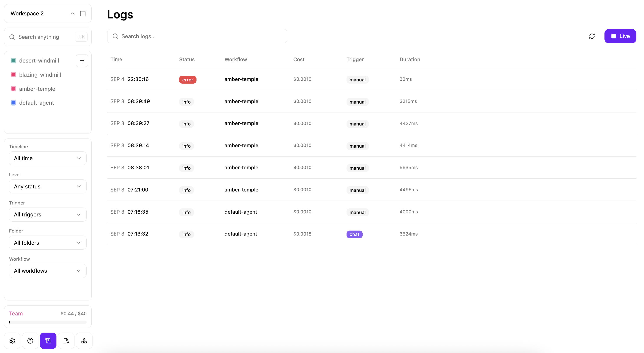The image size is (644, 353).
Task: Open the library books icon
Action: 66,340
